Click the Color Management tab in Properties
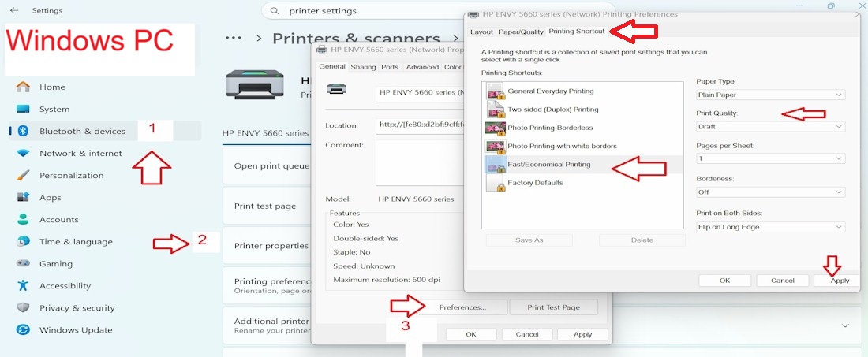868x357 pixels. click(454, 67)
